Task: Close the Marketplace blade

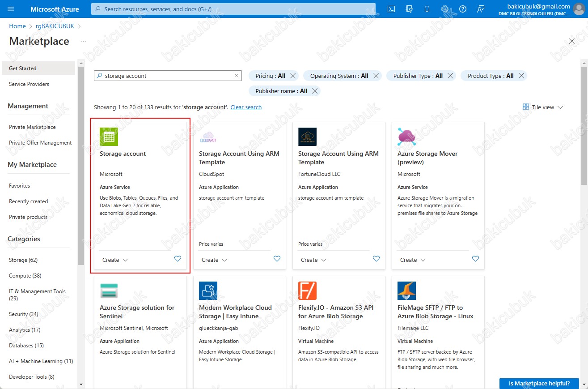Action: [572, 41]
